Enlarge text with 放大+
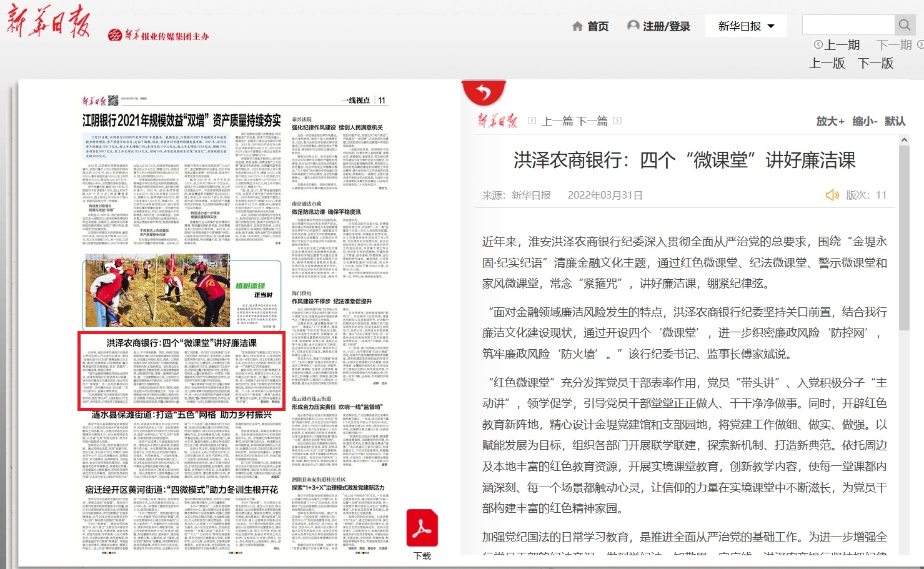 pyautogui.click(x=830, y=121)
